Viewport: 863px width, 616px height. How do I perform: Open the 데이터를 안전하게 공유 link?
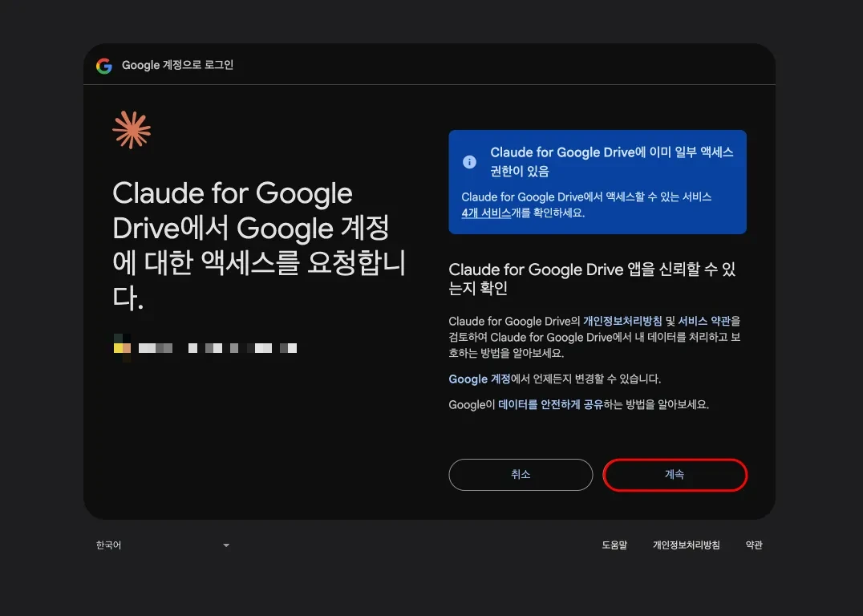click(550, 404)
